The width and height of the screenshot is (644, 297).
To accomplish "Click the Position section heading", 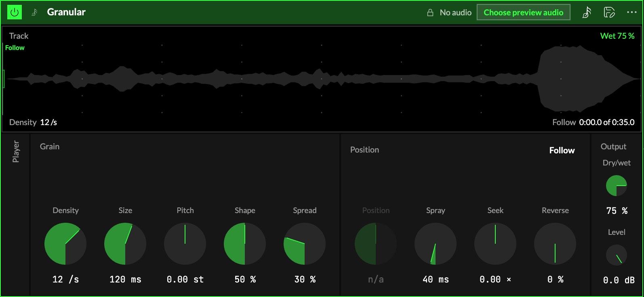I will coord(364,150).
